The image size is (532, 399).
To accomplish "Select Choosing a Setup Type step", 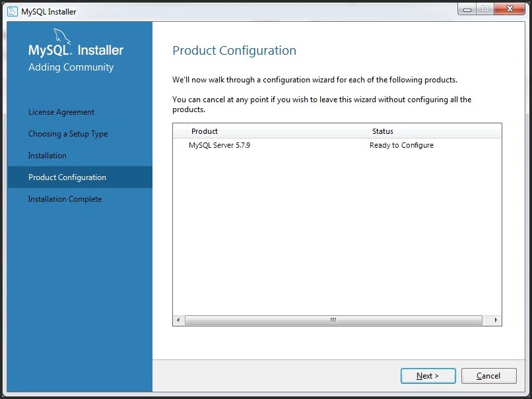I will coord(68,134).
